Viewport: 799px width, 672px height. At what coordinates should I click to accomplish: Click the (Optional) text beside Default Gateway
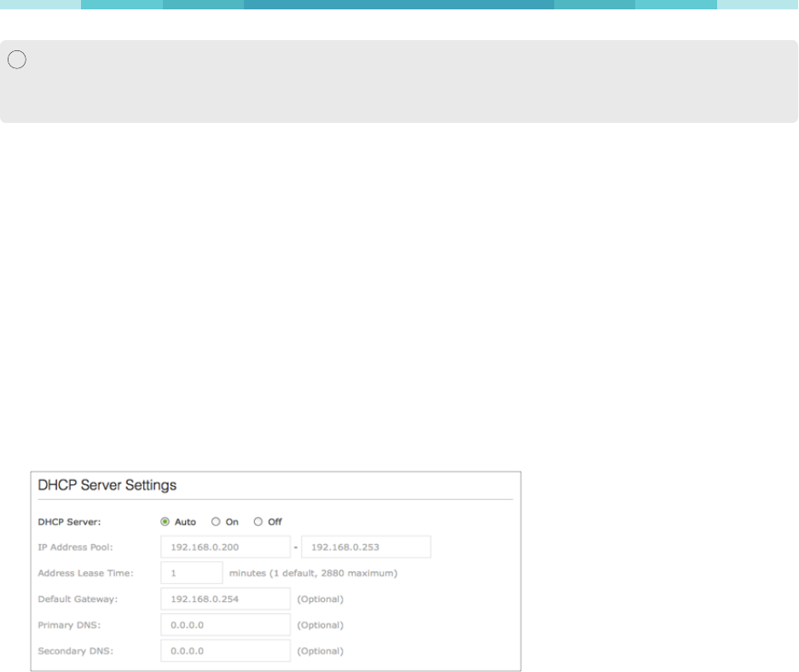[x=321, y=600]
